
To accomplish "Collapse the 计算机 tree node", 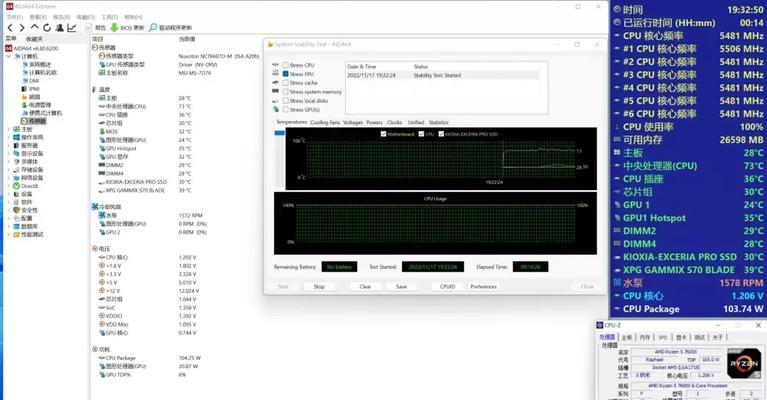I will click(8, 56).
